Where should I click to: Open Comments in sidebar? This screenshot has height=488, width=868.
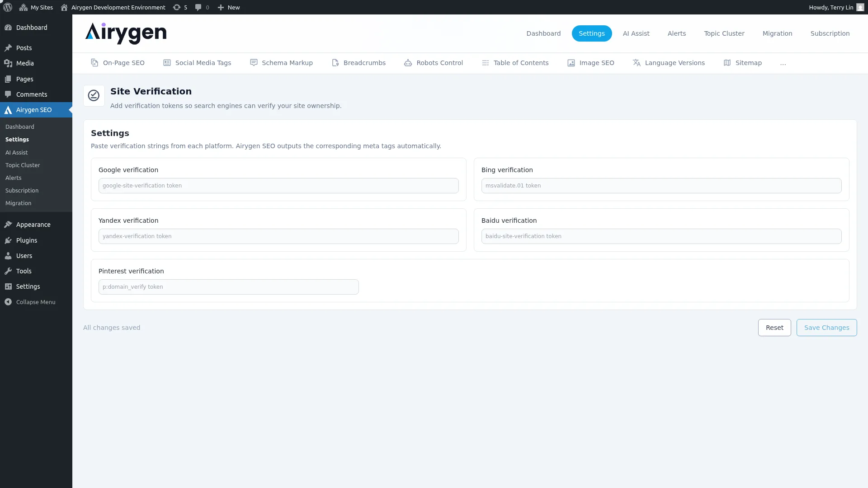36,94
